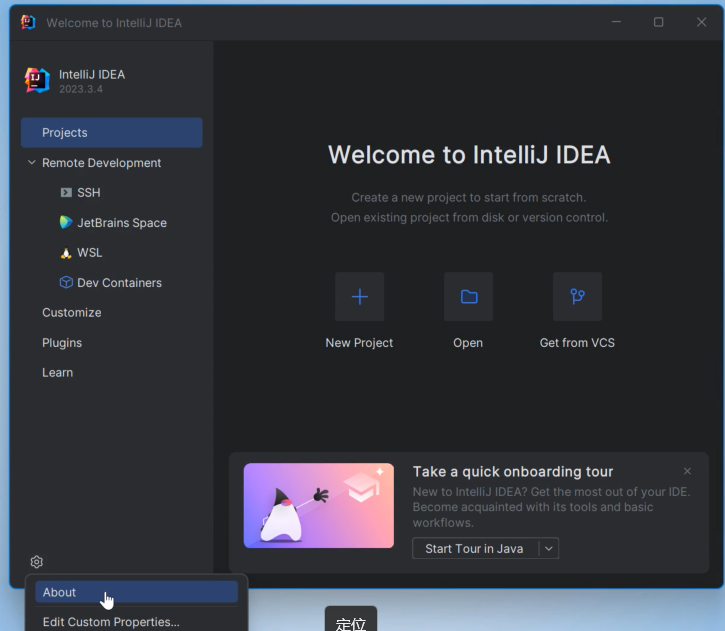Open the Start Tour dropdown arrow
The height and width of the screenshot is (631, 725).
549,549
